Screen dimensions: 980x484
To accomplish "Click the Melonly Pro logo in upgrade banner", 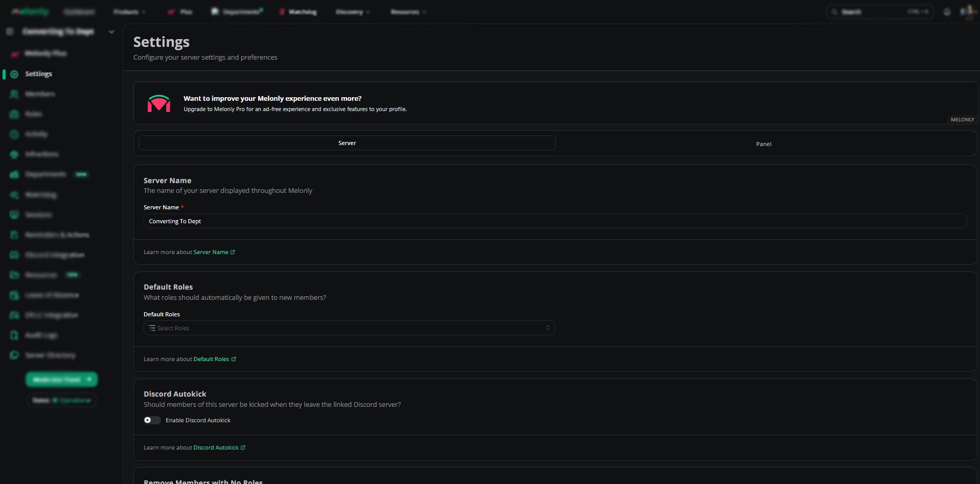I will tap(159, 103).
